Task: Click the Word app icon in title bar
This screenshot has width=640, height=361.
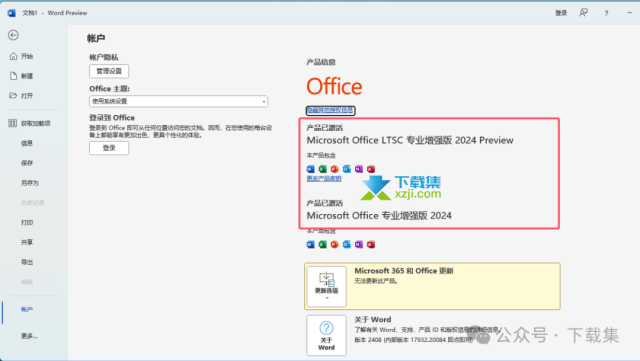Action: pyautogui.click(x=11, y=13)
